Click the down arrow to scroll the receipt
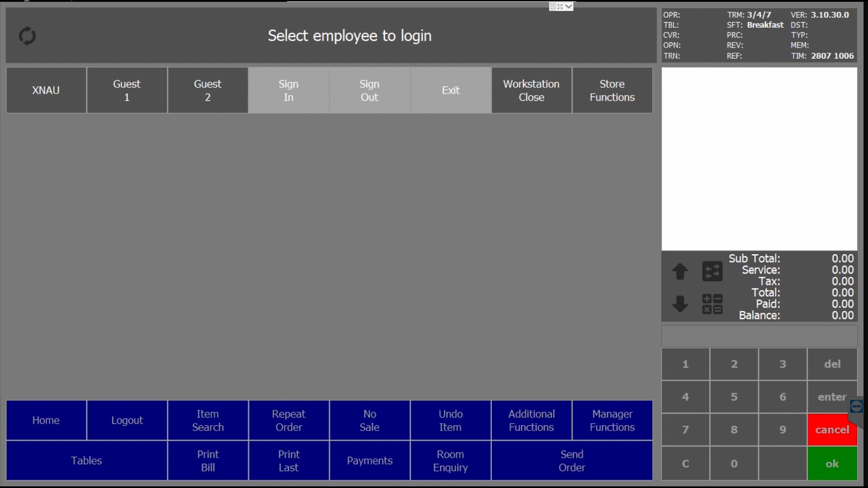Viewport: 868px width, 488px height. [680, 304]
